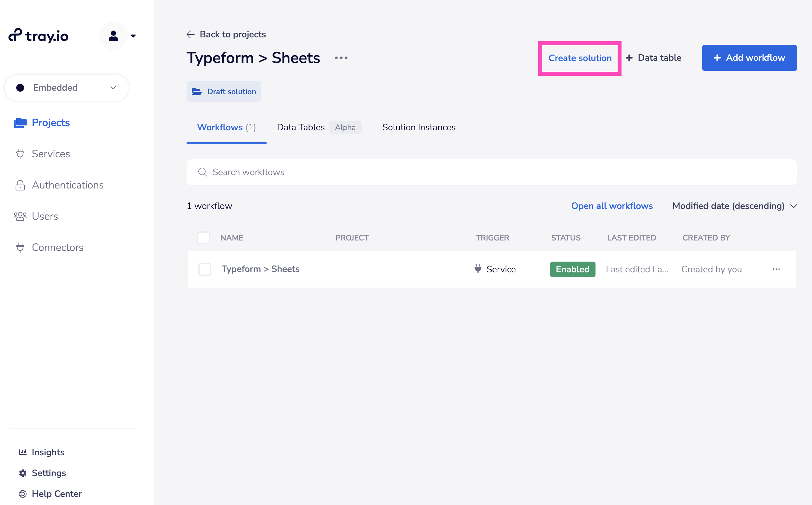Click the Create solution link
The image size is (812, 505).
(580, 58)
